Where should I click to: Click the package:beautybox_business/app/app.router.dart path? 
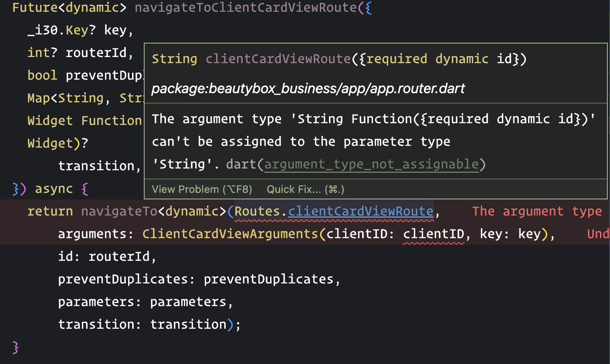coord(308,89)
